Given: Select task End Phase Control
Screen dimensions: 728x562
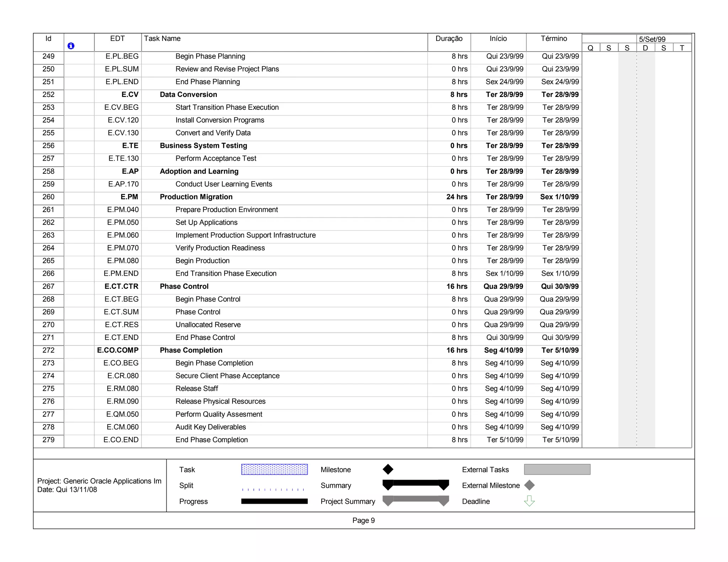Looking at the screenshot, I should [205, 338].
